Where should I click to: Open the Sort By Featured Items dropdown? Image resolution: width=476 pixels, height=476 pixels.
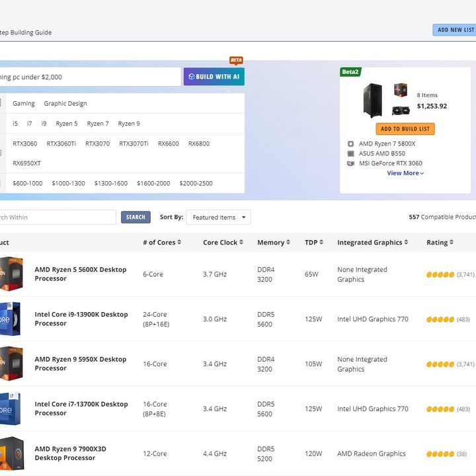[x=218, y=218]
